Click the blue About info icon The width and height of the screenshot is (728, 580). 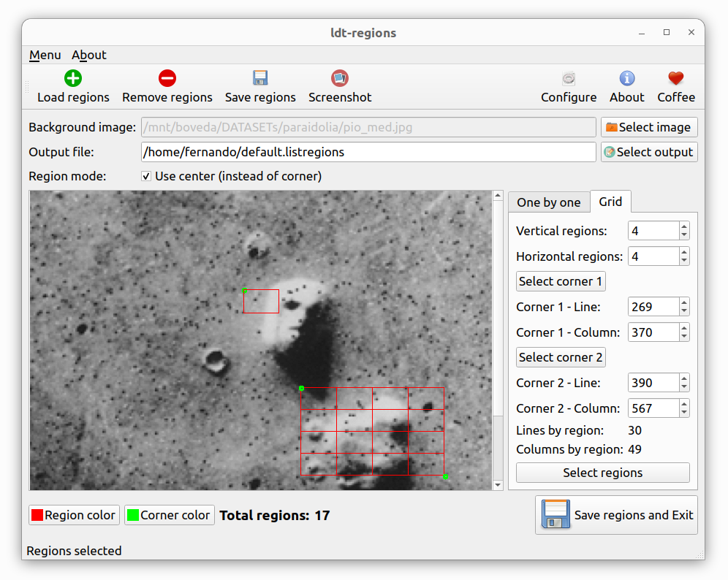pyautogui.click(x=627, y=78)
